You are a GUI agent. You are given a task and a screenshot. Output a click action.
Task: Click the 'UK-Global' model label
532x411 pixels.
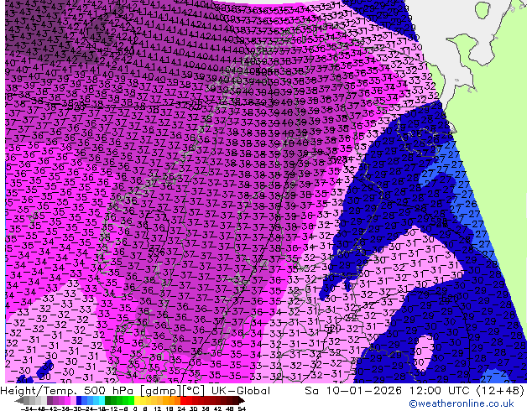[x=241, y=391]
